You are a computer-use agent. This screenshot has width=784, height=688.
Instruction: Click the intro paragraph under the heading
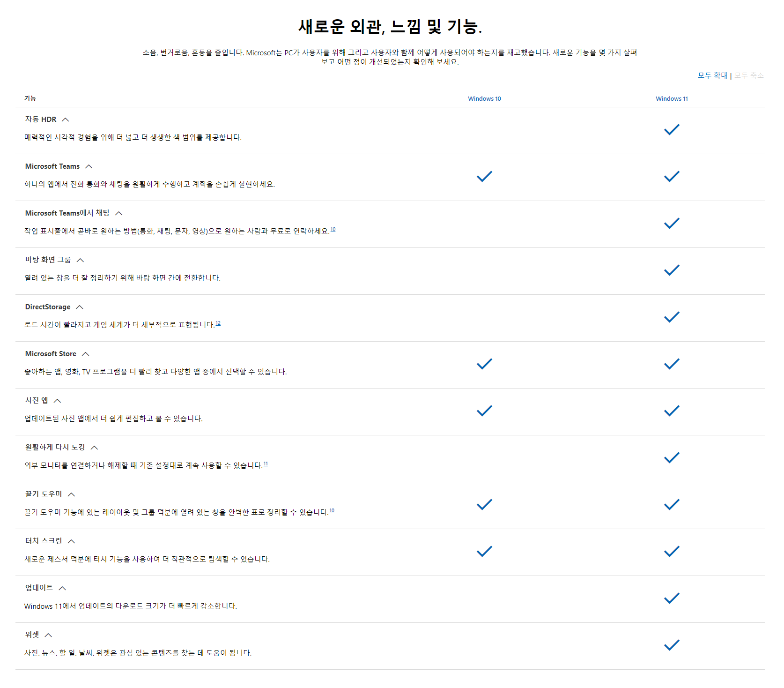point(390,57)
